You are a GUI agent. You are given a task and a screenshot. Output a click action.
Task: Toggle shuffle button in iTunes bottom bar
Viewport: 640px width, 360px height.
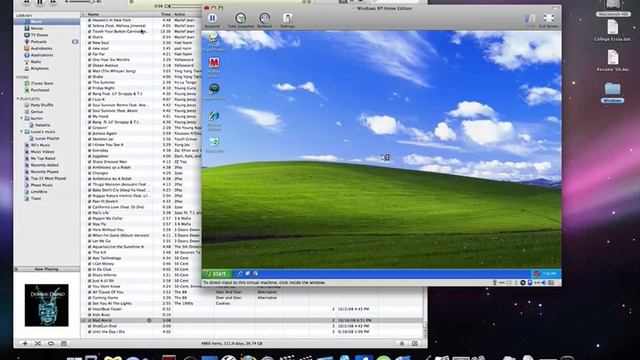38,343
